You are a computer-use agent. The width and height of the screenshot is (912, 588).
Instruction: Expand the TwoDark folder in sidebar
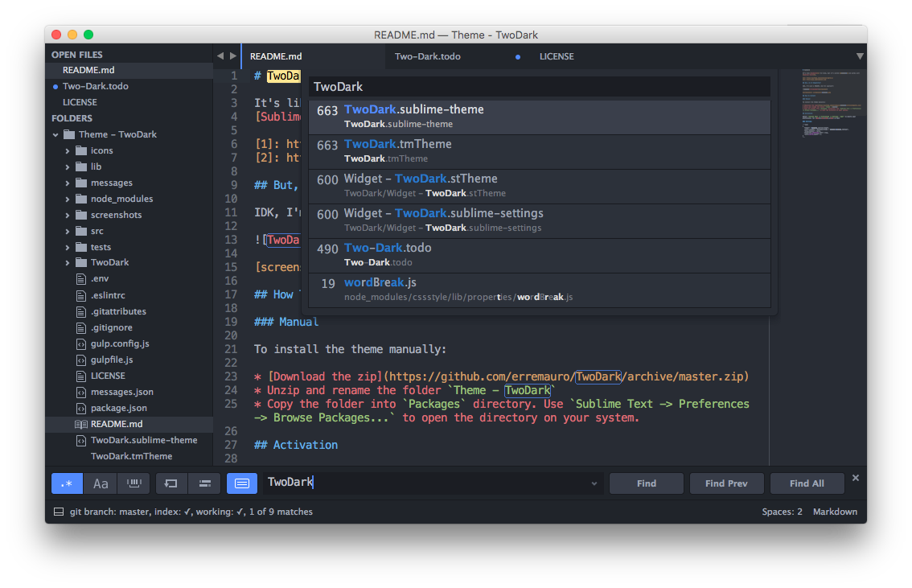tap(68, 263)
